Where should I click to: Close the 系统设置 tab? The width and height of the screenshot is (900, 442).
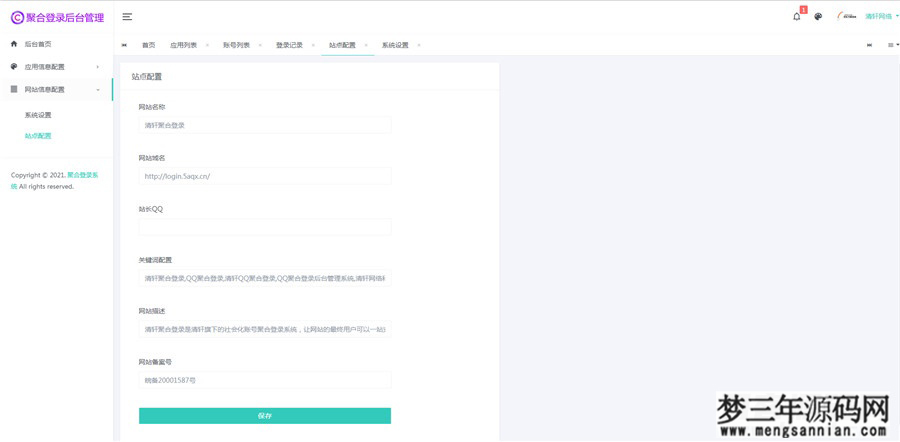(418, 45)
